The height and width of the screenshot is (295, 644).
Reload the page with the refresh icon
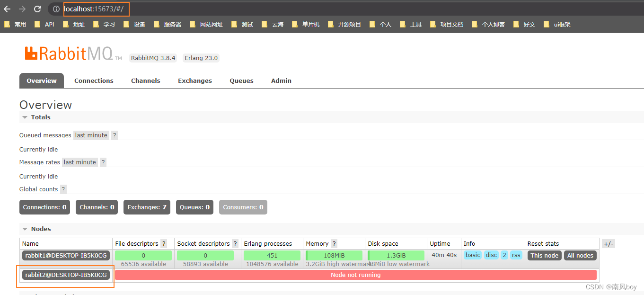click(x=37, y=9)
